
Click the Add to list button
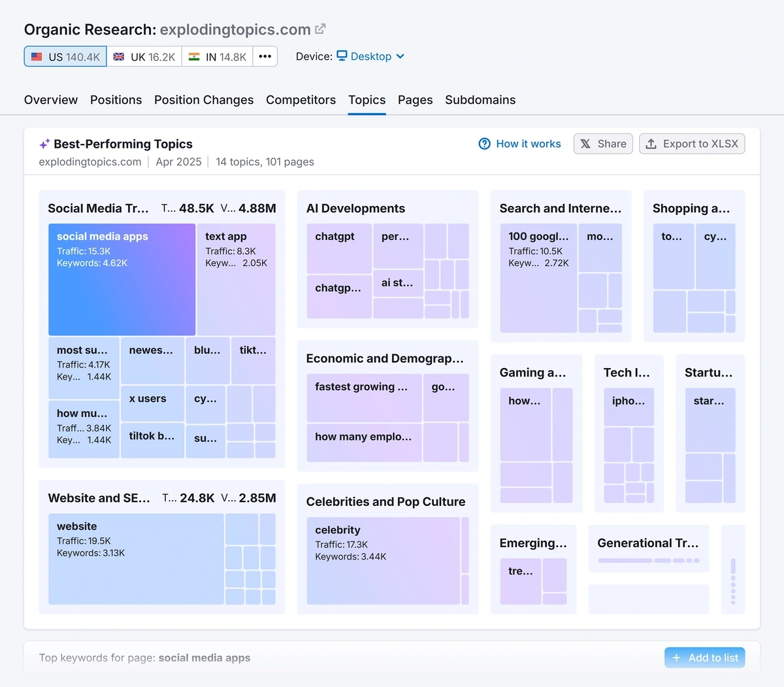point(704,658)
